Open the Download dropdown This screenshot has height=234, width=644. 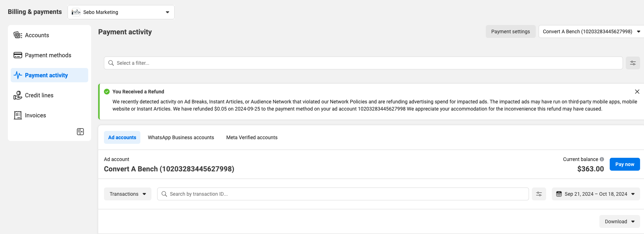(x=620, y=221)
